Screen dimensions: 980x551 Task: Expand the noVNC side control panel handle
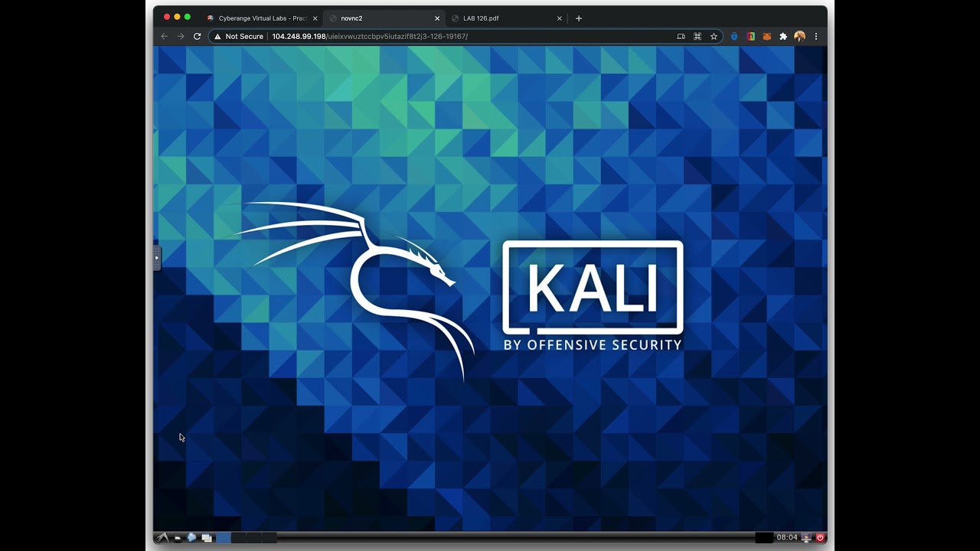[x=157, y=258]
